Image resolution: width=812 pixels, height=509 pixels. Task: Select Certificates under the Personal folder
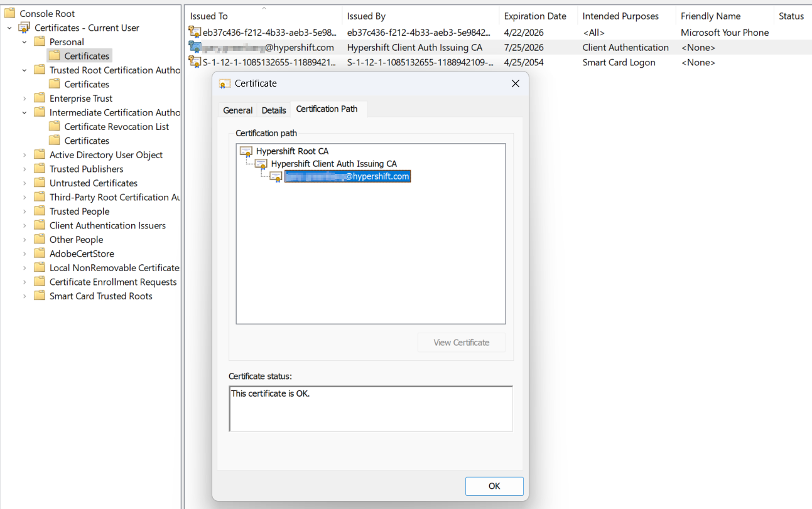[x=87, y=56]
